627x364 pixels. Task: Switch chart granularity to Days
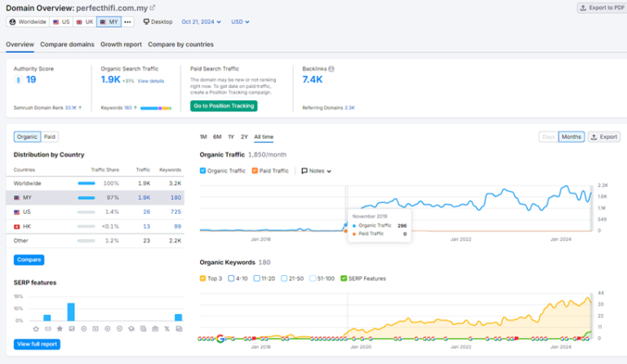(x=549, y=136)
